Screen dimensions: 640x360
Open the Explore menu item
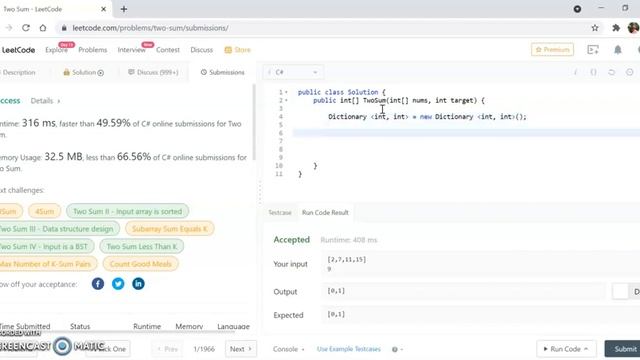click(56, 50)
